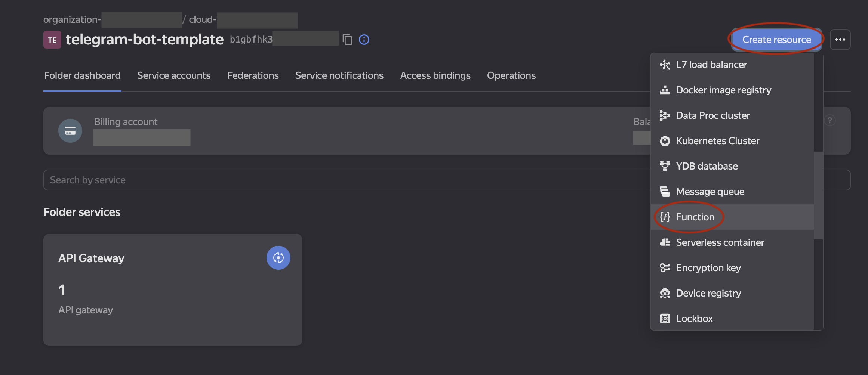The width and height of the screenshot is (868, 375).
Task: Click the b1gbfhk3 folder ID text
Action: 251,40
